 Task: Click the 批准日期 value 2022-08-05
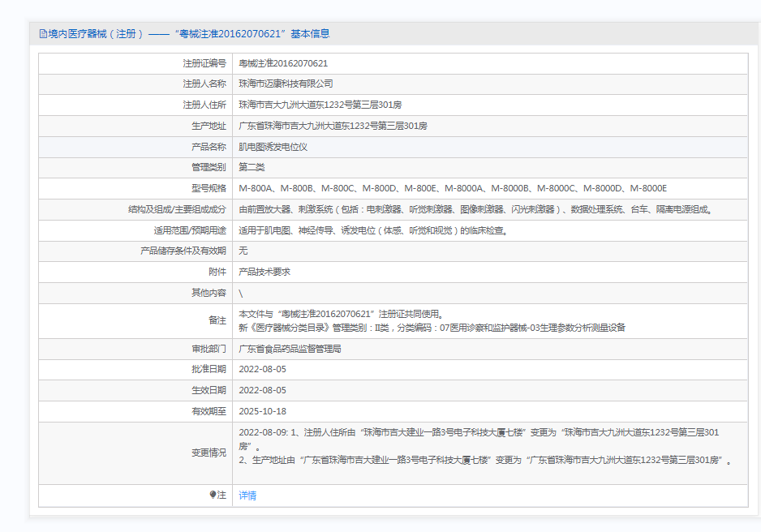point(262,369)
